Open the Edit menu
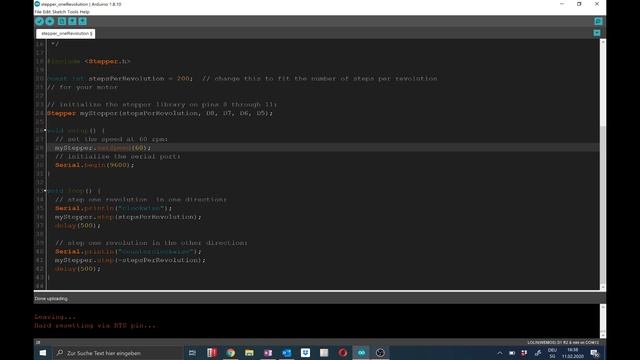This screenshot has width=640, height=360. point(47,12)
